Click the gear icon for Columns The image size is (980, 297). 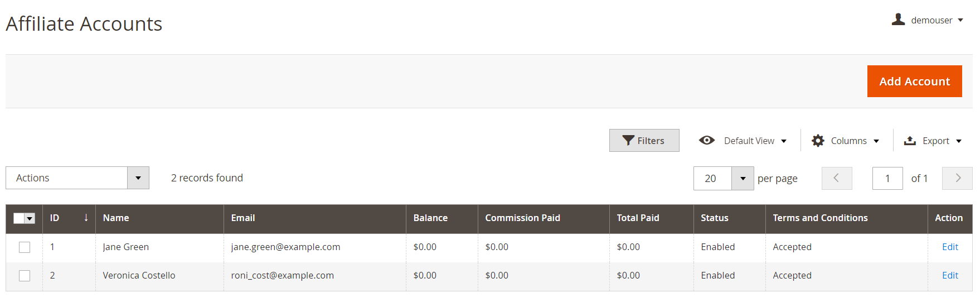coord(818,141)
